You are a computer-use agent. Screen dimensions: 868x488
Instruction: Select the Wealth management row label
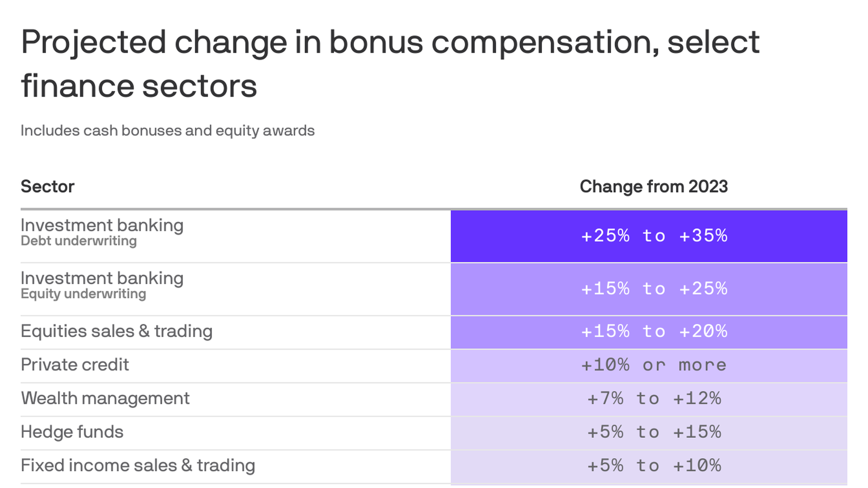[x=105, y=398]
